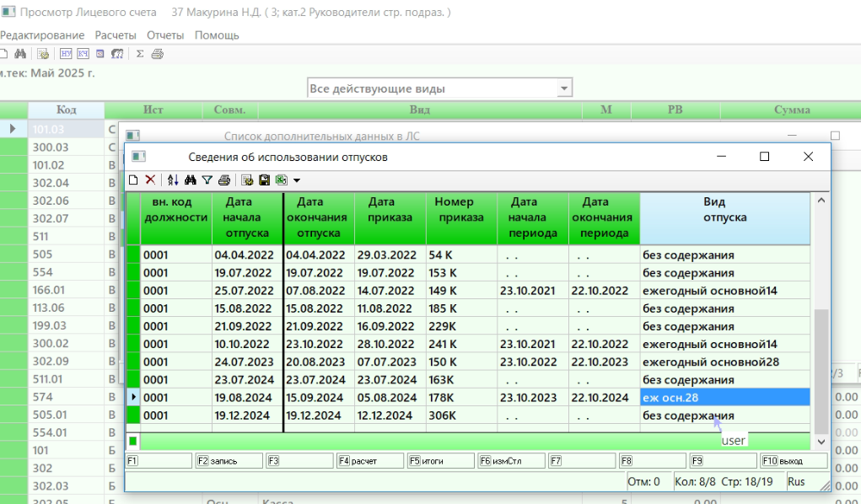Click the 'Номер приказа' column header
861x504 pixels.
tap(461, 217)
